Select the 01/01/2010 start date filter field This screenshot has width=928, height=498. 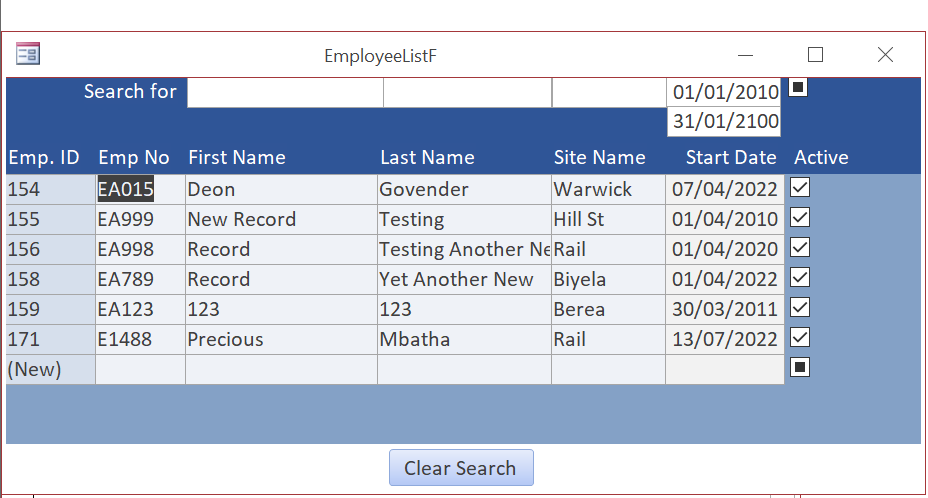click(x=724, y=92)
